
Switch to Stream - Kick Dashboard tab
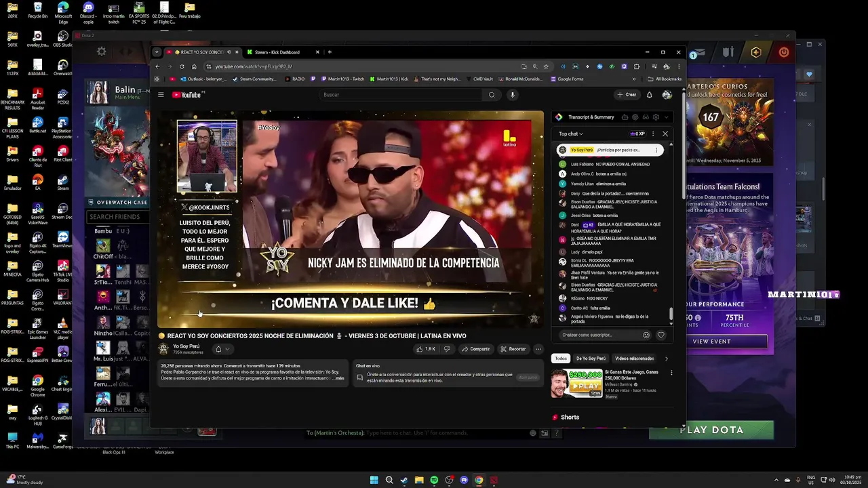click(277, 52)
